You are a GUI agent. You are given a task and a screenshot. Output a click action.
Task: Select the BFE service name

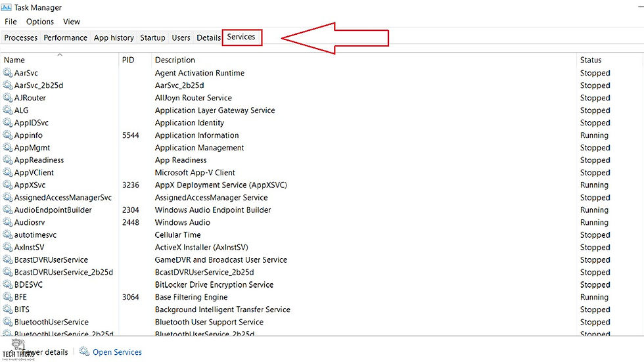click(x=20, y=297)
